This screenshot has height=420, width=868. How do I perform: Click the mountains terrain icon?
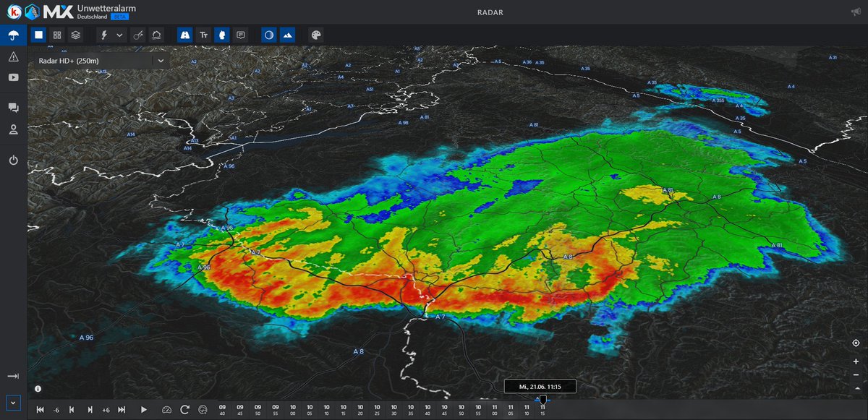coord(288,34)
